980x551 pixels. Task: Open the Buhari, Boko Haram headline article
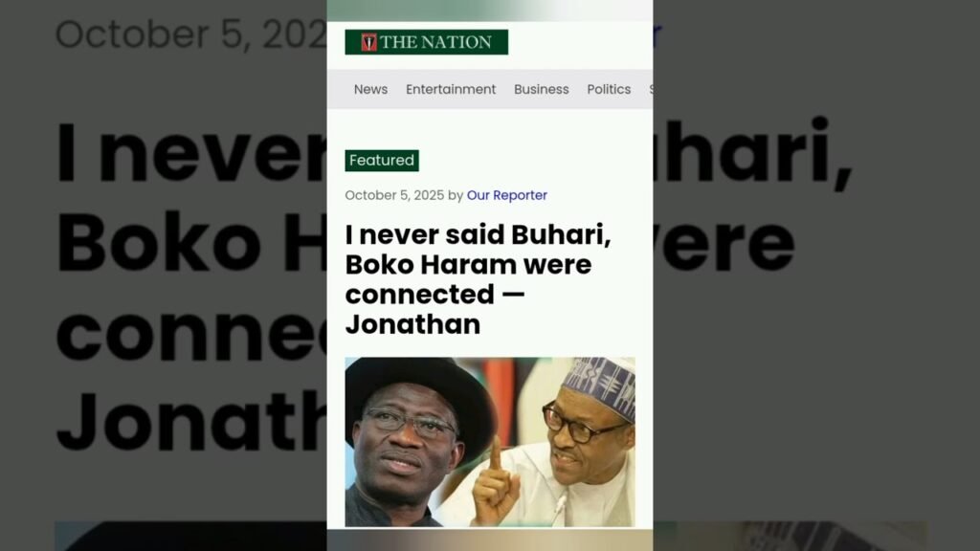[479, 279]
